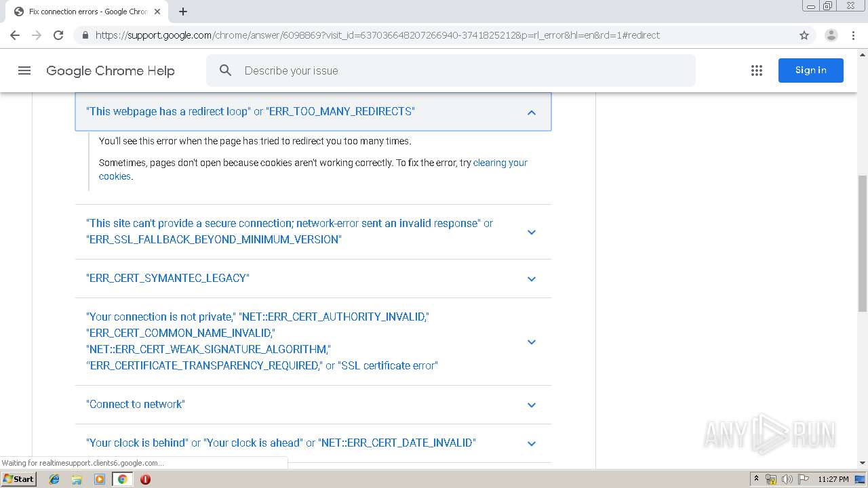The width and height of the screenshot is (868, 488).
Task: Click the network tray icon
Action: tap(771, 479)
